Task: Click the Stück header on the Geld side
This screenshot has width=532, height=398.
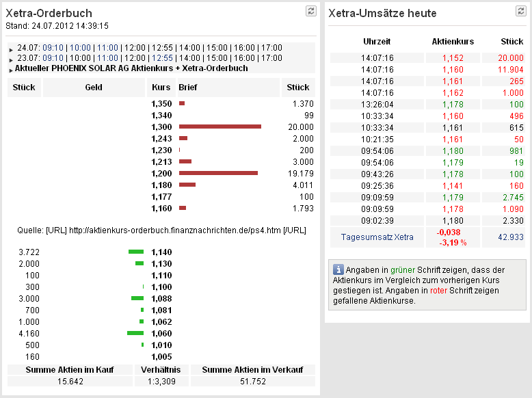Action: point(24,88)
